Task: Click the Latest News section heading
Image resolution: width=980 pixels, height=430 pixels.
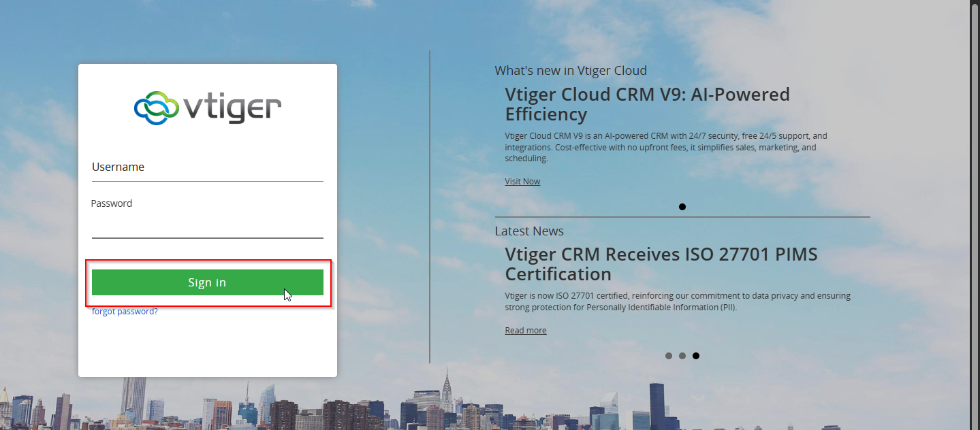Action: tap(529, 231)
